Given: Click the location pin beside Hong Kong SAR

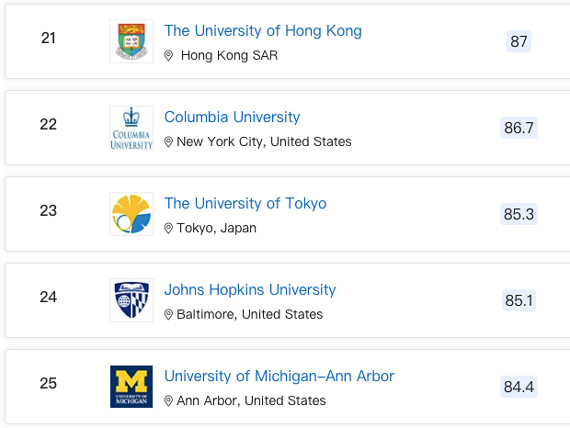Looking at the screenshot, I should pyautogui.click(x=168, y=56).
